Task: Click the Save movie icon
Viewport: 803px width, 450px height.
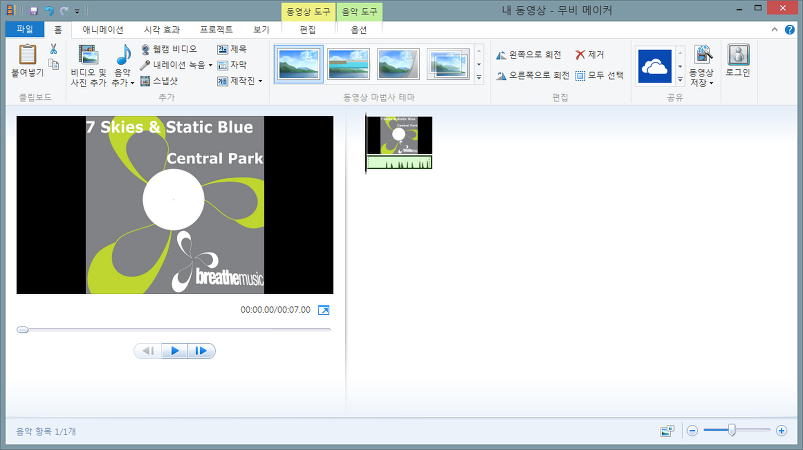Action: click(x=703, y=54)
